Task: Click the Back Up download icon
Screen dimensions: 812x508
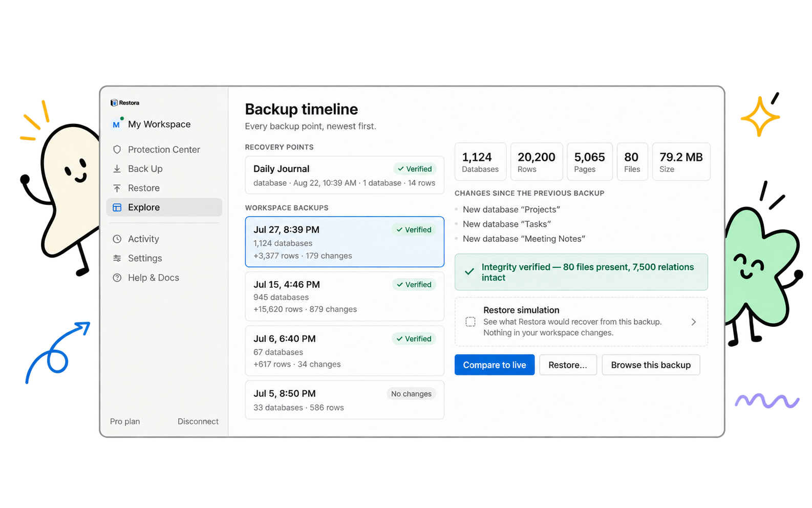Action: click(117, 168)
